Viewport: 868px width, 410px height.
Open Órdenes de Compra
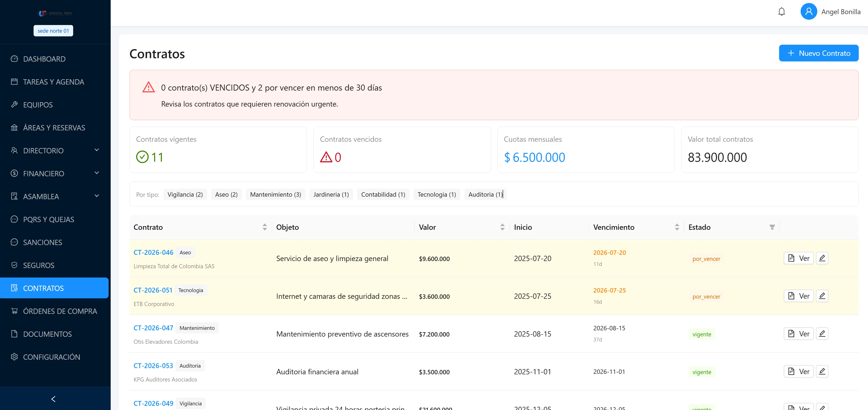pyautogui.click(x=54, y=311)
